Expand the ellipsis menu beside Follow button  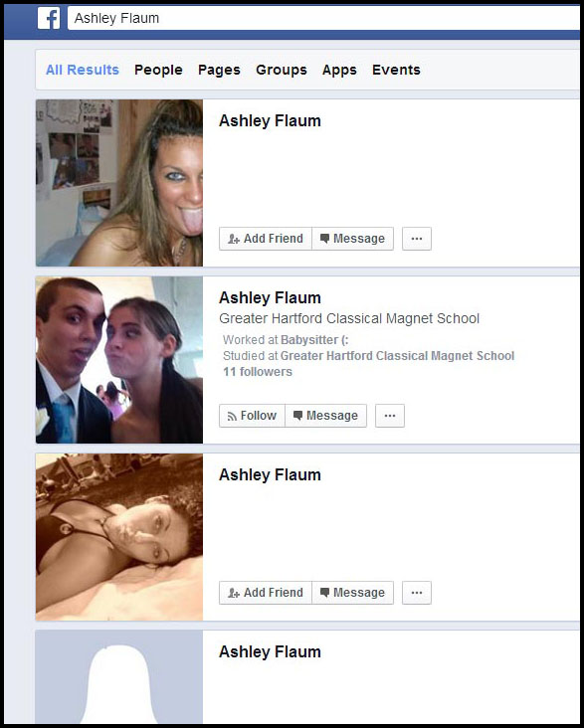click(x=390, y=416)
